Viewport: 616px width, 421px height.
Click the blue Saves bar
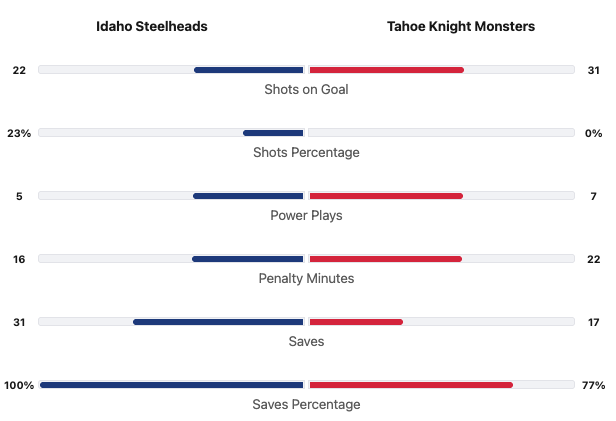tap(218, 322)
